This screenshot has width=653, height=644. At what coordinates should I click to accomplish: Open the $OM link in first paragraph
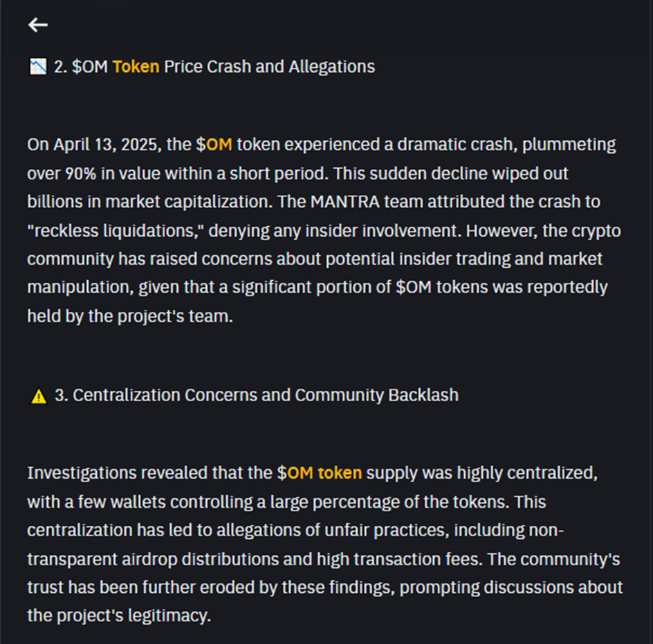[x=214, y=145]
